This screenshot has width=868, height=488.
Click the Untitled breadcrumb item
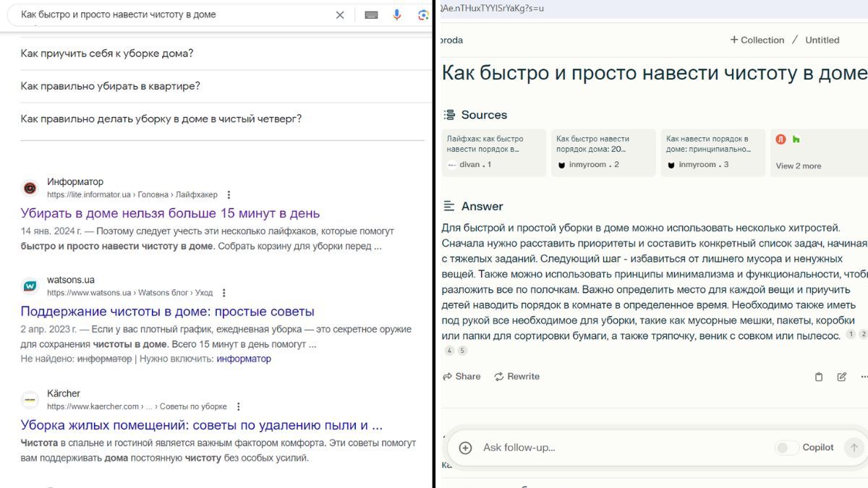click(822, 40)
